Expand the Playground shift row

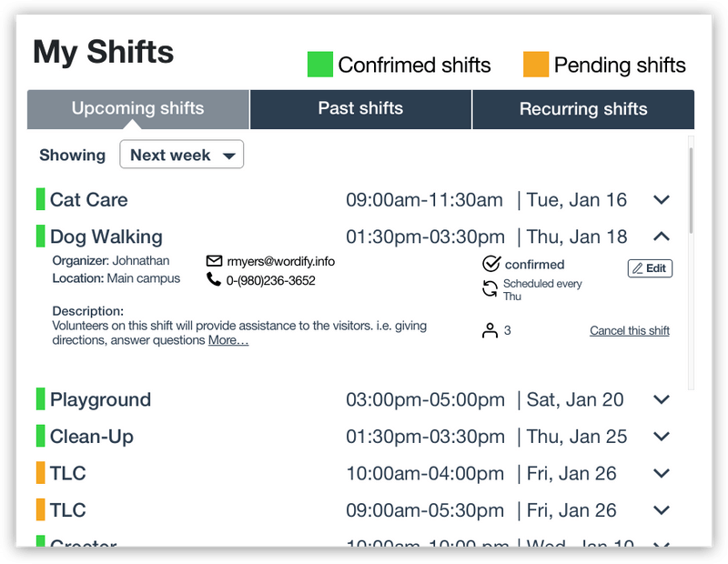662,399
